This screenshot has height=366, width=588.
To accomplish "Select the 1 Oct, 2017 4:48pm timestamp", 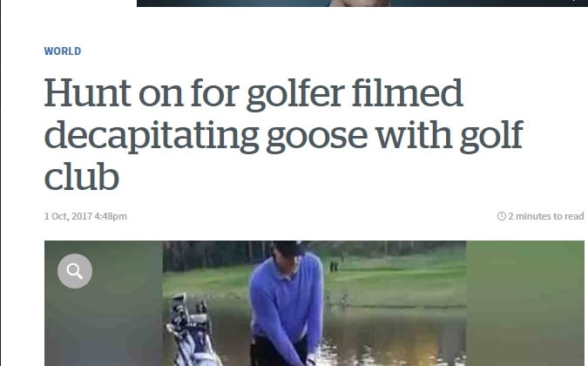I will pos(85,216).
